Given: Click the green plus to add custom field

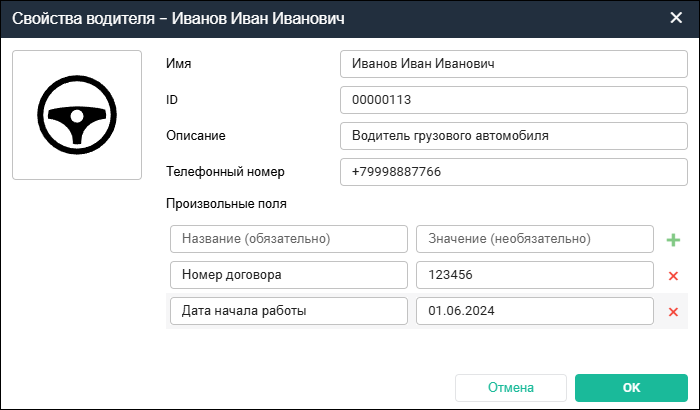Looking at the screenshot, I should coord(673,240).
